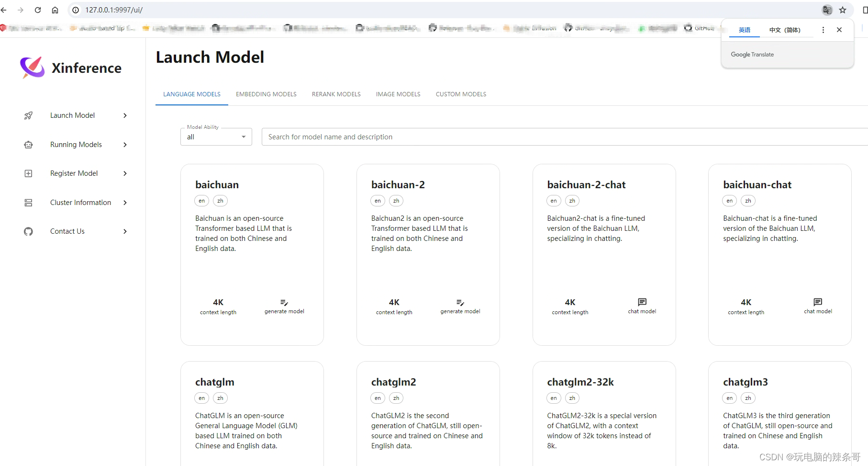
Task: Click the 'en' tag on baichuan card
Action: pyautogui.click(x=202, y=201)
